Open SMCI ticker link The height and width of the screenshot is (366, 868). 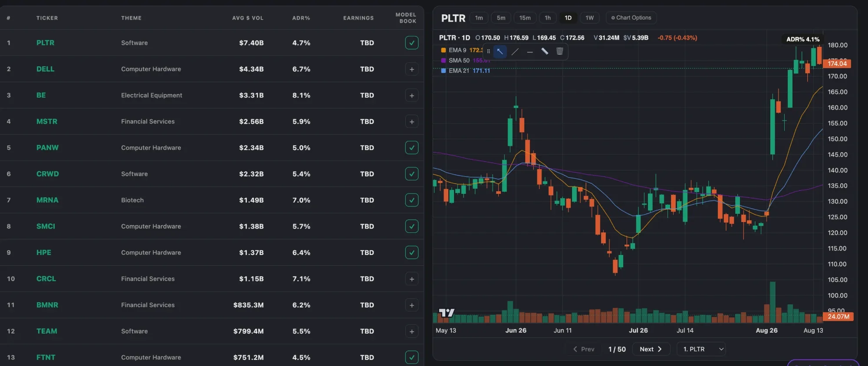46,226
